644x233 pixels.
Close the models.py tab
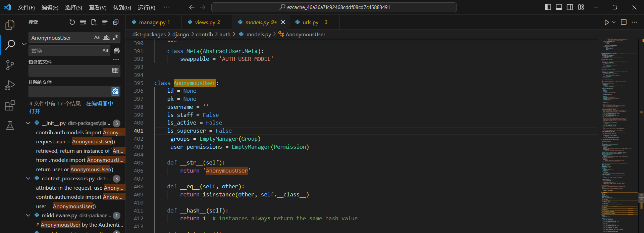283,22
